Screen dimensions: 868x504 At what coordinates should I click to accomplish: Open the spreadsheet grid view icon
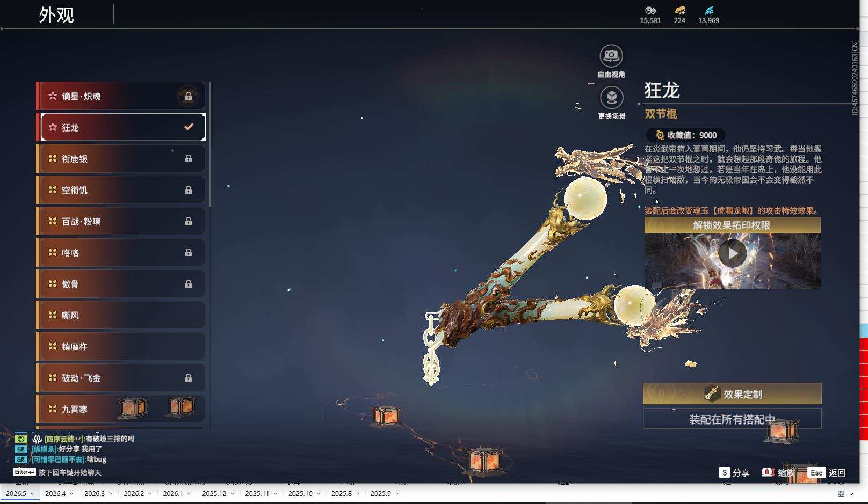[841, 494]
